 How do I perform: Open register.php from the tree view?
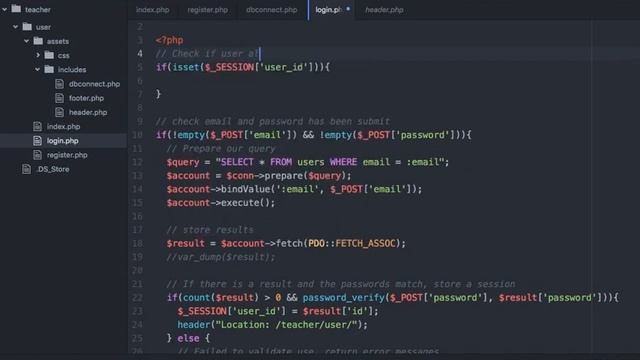(67, 155)
